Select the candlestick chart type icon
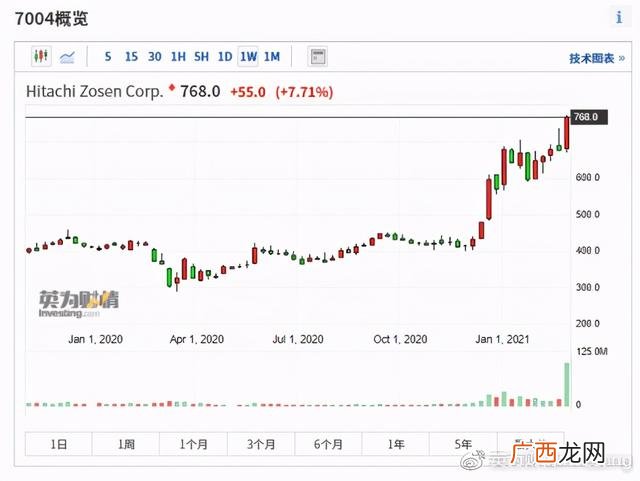The width and height of the screenshot is (640, 481). [41, 56]
